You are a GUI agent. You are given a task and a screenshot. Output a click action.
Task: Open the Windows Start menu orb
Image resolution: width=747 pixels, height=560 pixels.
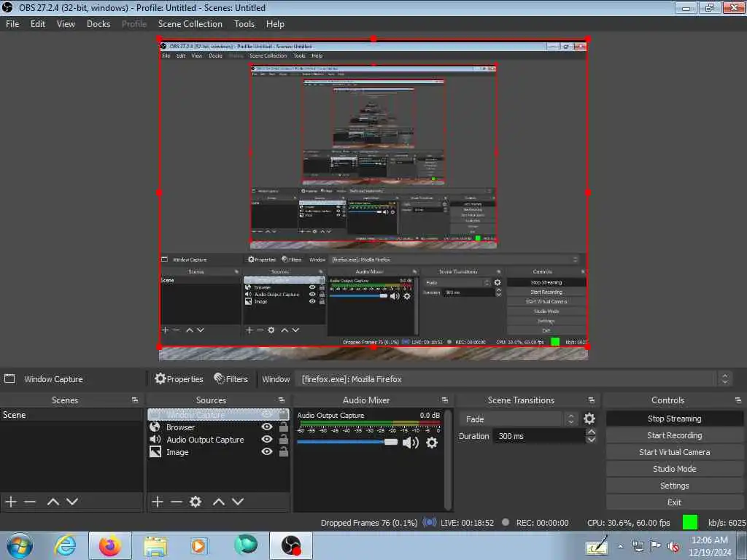[20, 545]
